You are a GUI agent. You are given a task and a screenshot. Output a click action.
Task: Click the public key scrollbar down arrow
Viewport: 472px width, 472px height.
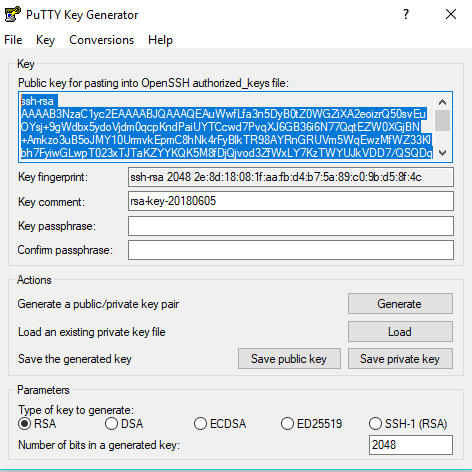442,153
